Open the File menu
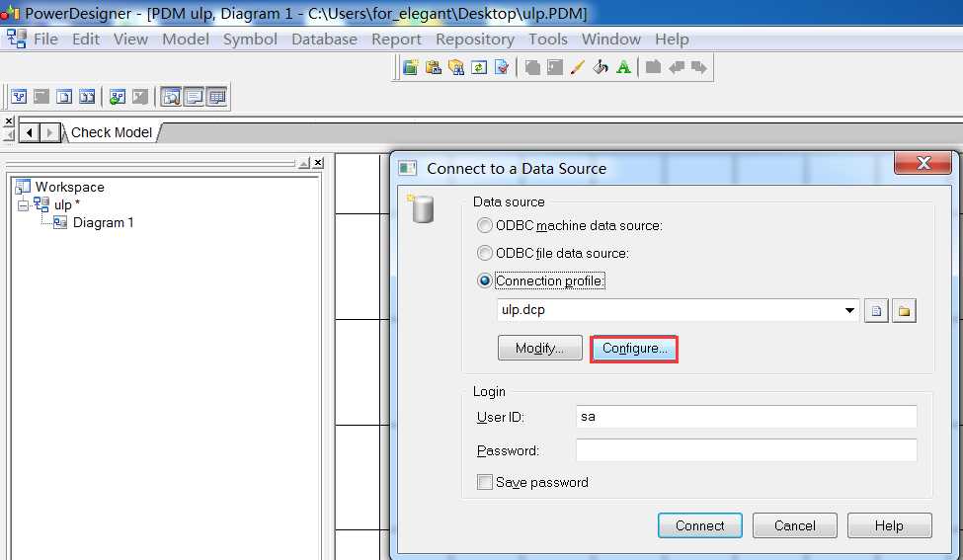The image size is (963, 560). click(45, 40)
